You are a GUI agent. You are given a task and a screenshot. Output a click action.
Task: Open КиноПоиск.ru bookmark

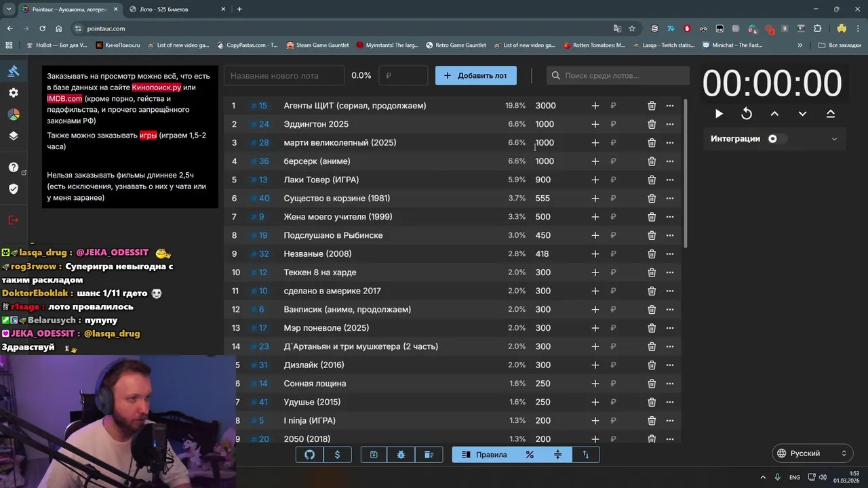tap(118, 45)
